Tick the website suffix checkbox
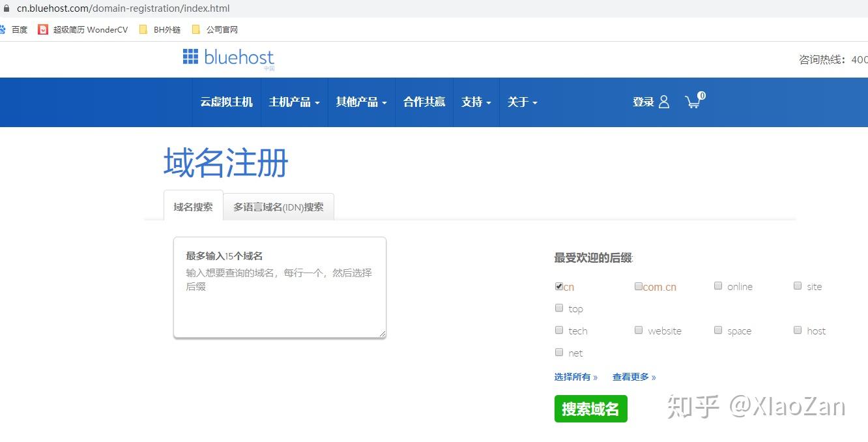The width and height of the screenshot is (868, 442). click(639, 331)
